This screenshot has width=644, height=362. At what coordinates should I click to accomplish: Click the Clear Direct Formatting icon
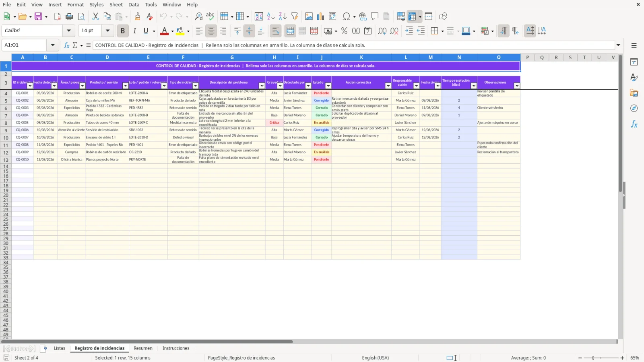(149, 16)
